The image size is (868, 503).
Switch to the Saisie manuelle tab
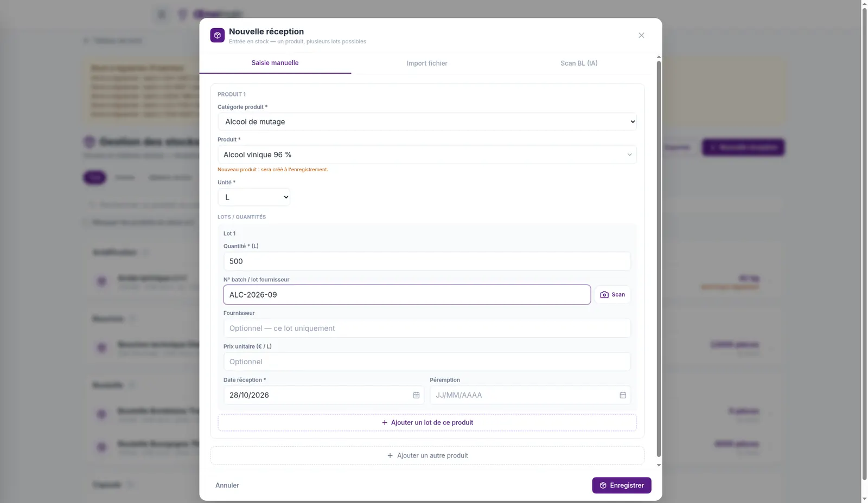click(275, 63)
